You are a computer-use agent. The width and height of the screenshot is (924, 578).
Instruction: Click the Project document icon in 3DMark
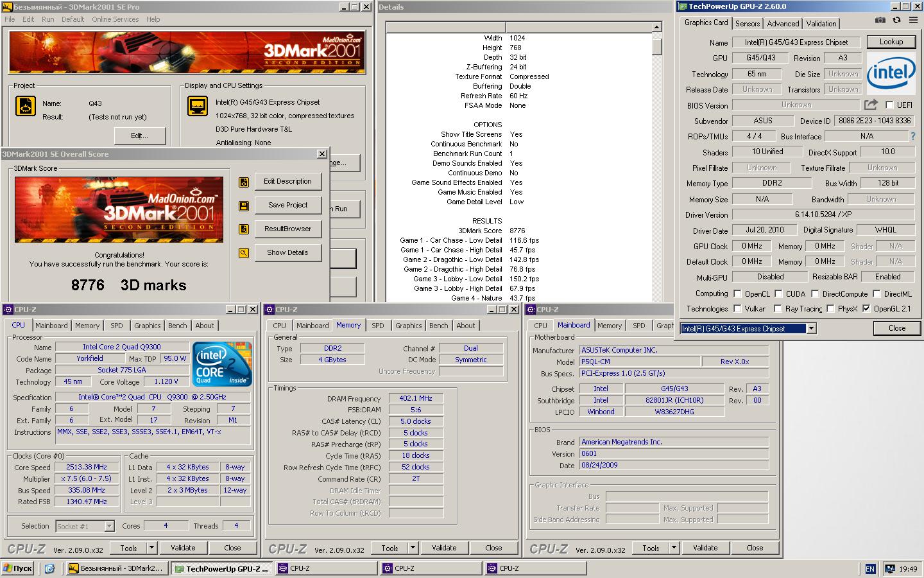tap(26, 107)
